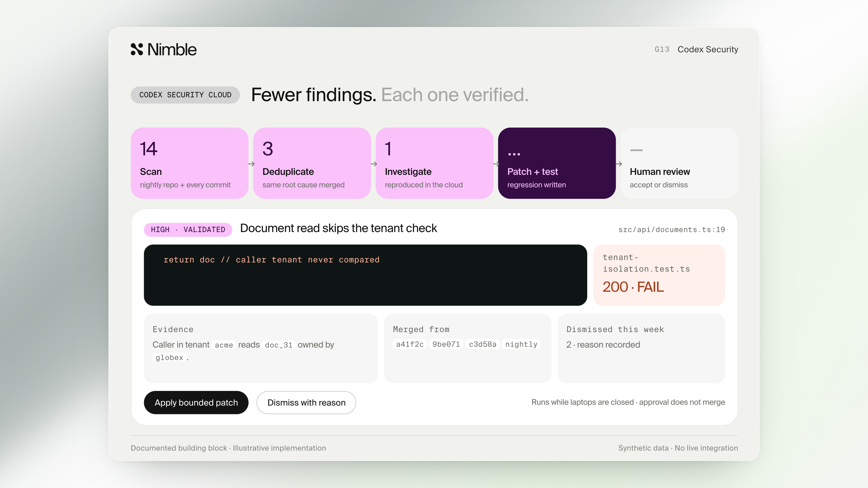Click the 'Codex Security' header label
The height and width of the screenshot is (488, 868).
pos(708,50)
